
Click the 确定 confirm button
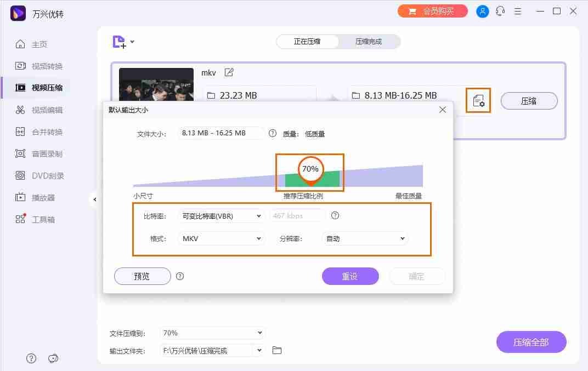[417, 276]
